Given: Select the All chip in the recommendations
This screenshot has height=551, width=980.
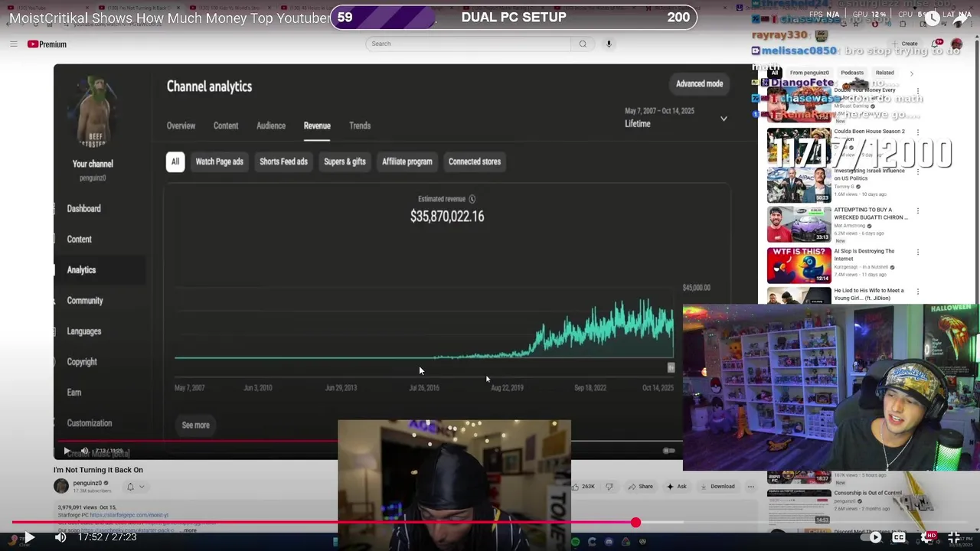Looking at the screenshot, I should (775, 73).
